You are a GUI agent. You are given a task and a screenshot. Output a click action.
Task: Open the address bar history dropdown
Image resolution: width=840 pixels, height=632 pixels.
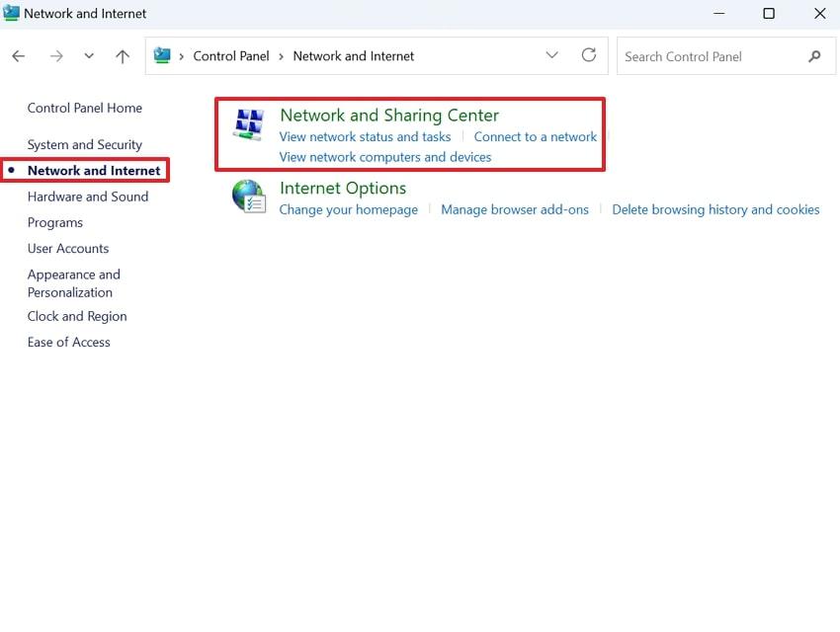coord(551,55)
